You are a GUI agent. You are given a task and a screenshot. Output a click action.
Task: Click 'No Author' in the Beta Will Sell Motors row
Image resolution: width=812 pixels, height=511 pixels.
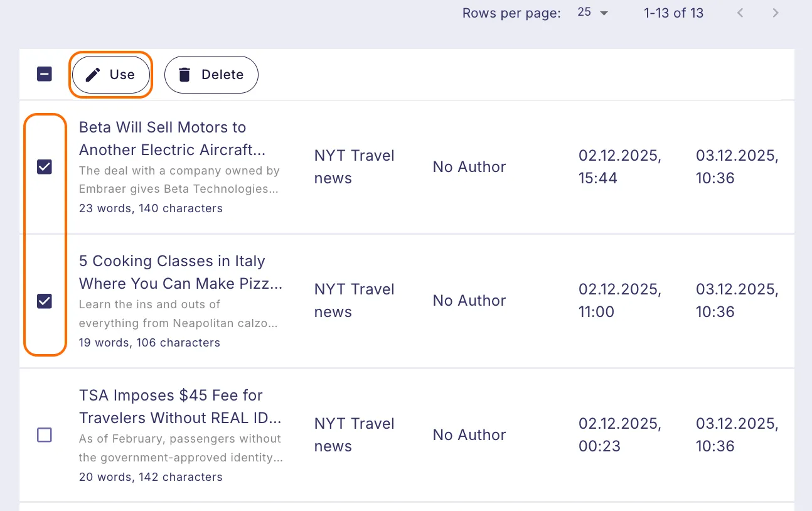point(469,167)
